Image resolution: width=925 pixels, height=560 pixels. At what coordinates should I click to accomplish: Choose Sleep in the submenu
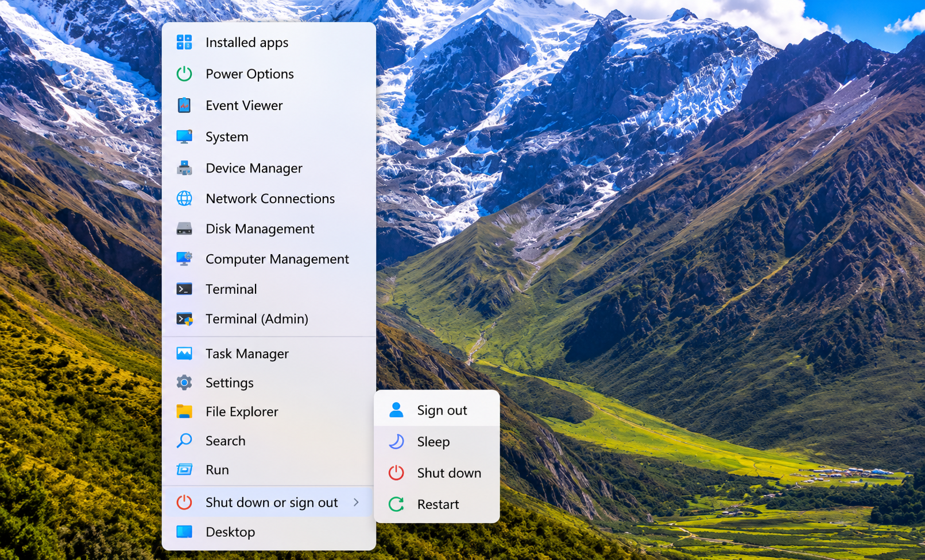[437, 441]
